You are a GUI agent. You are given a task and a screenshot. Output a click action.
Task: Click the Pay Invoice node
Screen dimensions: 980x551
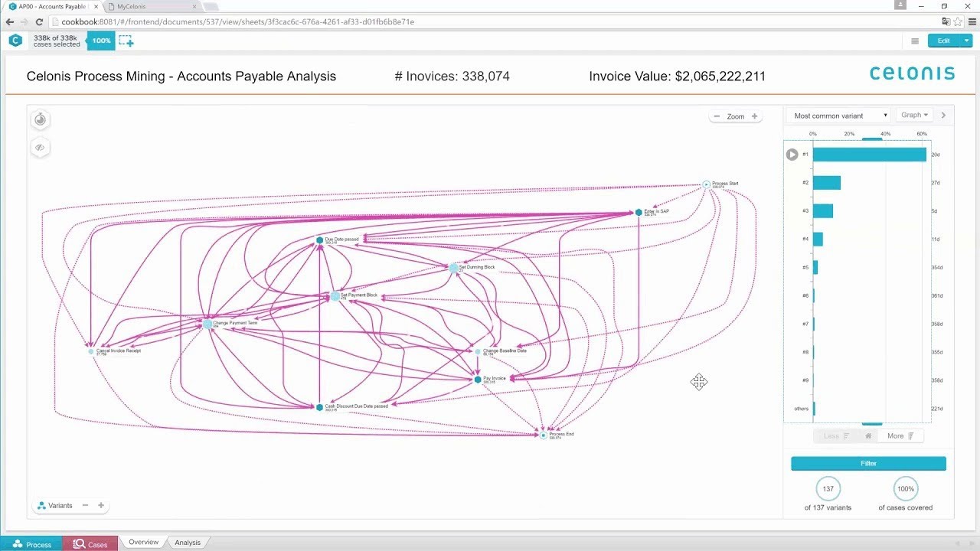coord(477,379)
